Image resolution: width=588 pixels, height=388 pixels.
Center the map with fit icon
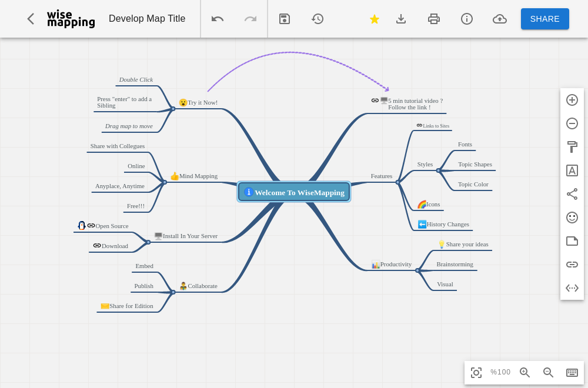tap(476, 373)
